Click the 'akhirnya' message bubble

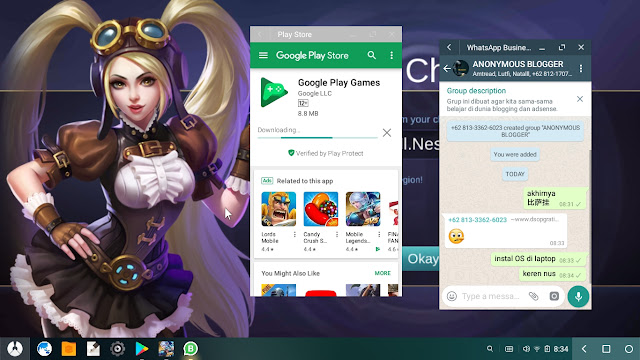(555, 198)
